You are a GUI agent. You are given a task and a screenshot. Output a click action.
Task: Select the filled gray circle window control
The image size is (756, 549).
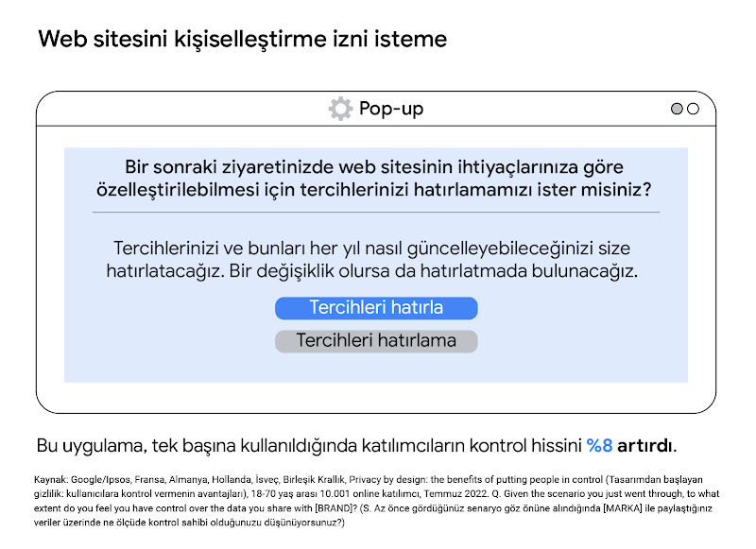tap(677, 108)
